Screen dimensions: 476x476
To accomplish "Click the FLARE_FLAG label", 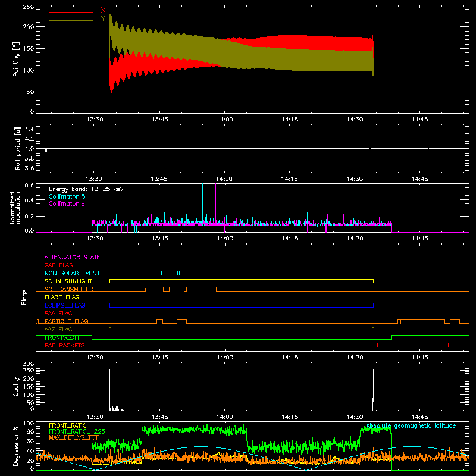I will click(x=62, y=297).
